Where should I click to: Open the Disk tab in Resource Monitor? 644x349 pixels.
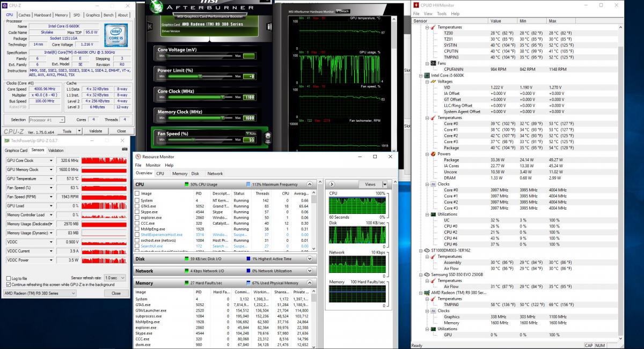195,174
